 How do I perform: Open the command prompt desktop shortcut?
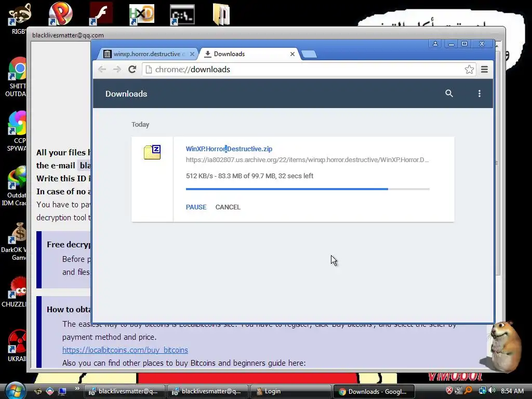tap(182, 15)
